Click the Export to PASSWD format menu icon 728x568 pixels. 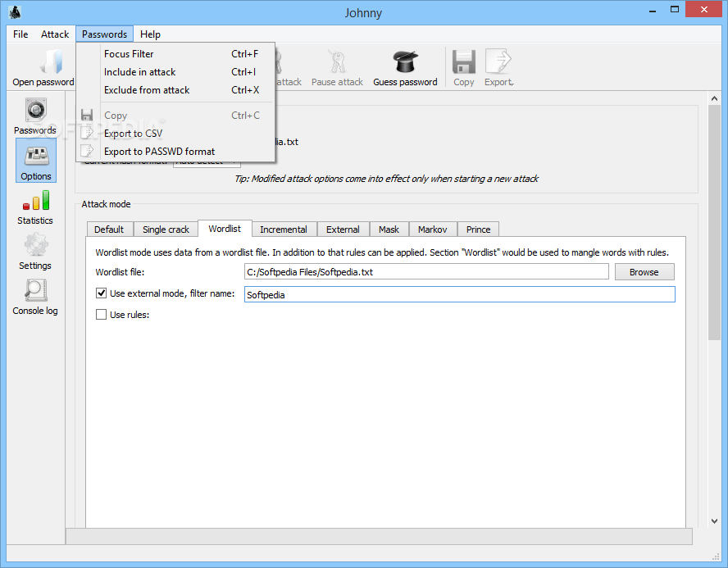[x=87, y=152]
